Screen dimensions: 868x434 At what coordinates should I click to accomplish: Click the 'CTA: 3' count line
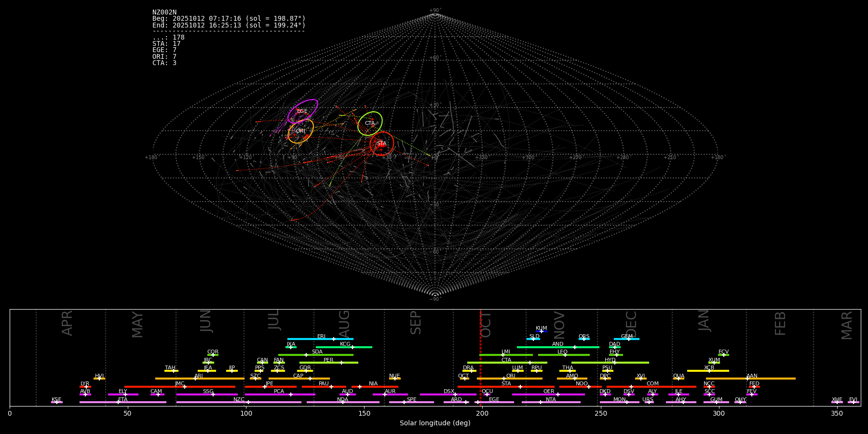click(164, 63)
